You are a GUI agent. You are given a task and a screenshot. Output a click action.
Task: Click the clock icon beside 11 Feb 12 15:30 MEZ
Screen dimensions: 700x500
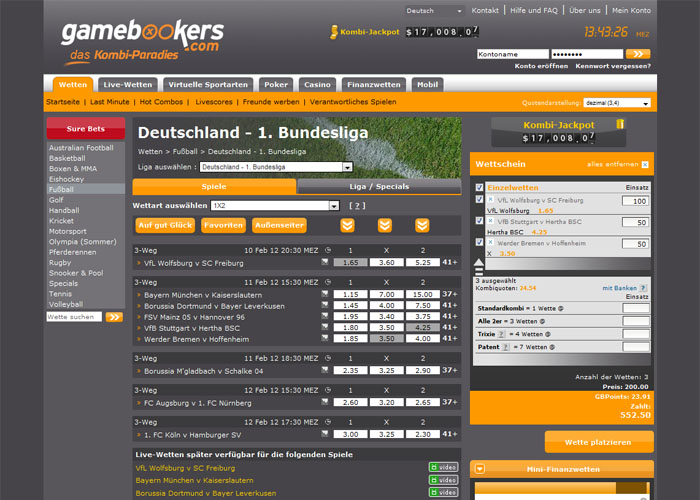[x=328, y=282]
